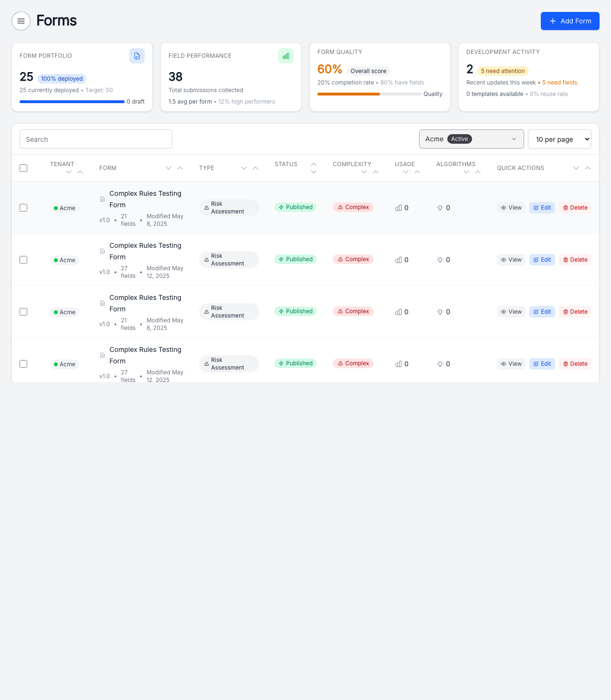Click the Field Performance bar chart icon
Viewport: 611px width, 700px height.
[x=286, y=56]
